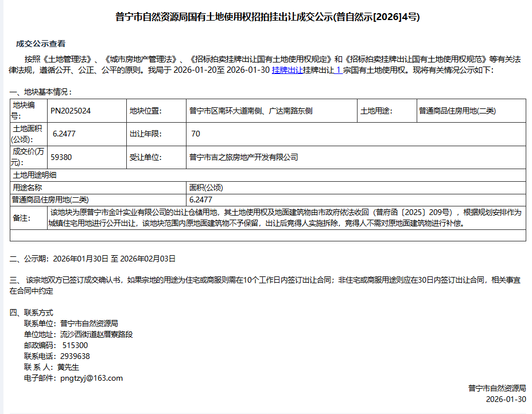The width and height of the screenshot is (532, 414).
Task: Select the transaction price value 59380
Action: [61, 157]
